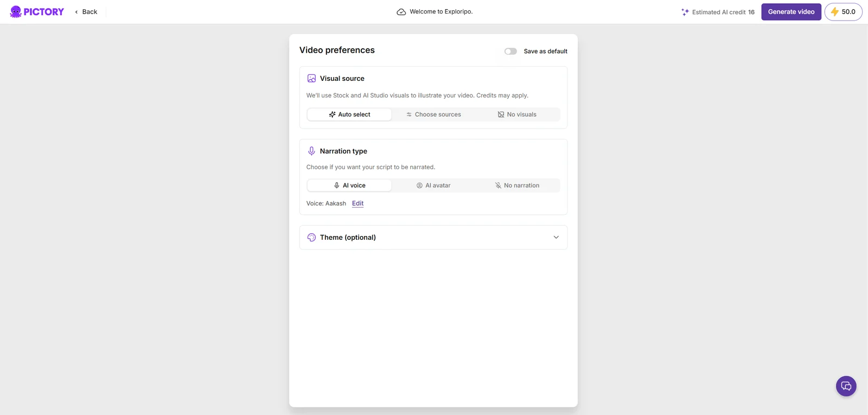Image resolution: width=868 pixels, height=415 pixels.
Task: Choose AI voice narration
Action: 349,186
